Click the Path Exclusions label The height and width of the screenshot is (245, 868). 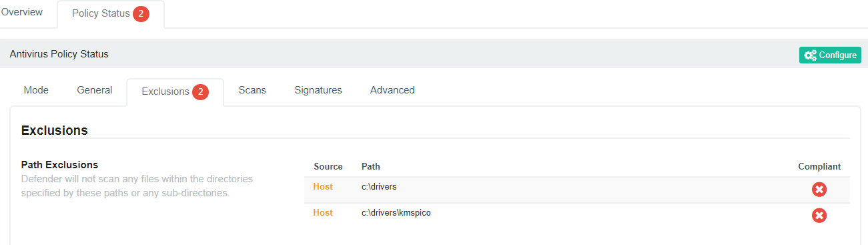59,165
